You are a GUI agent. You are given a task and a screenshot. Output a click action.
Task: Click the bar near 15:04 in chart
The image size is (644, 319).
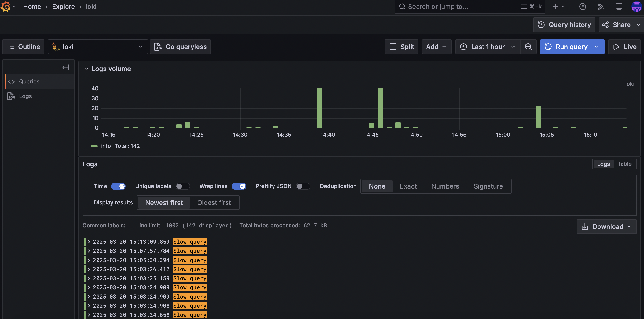[x=538, y=117]
